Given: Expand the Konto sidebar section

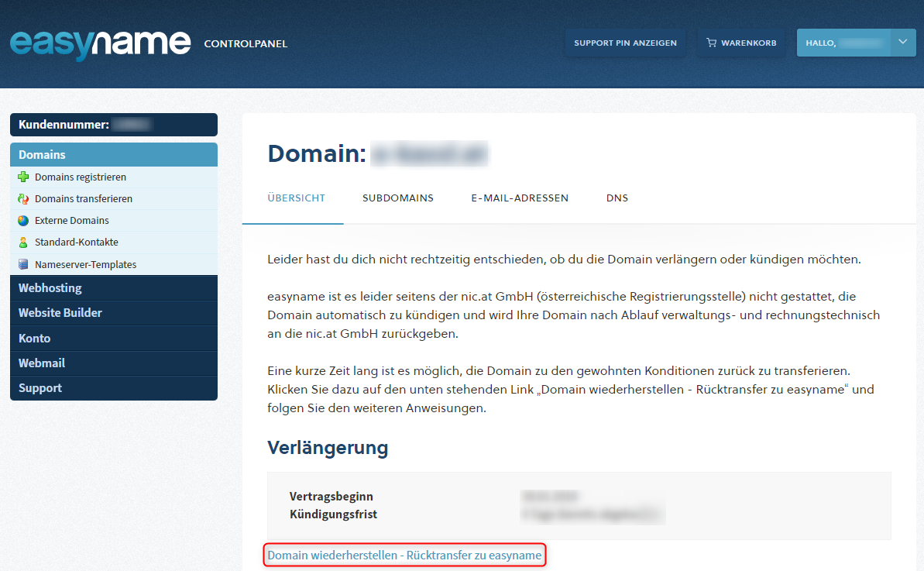Looking at the screenshot, I should [x=114, y=339].
